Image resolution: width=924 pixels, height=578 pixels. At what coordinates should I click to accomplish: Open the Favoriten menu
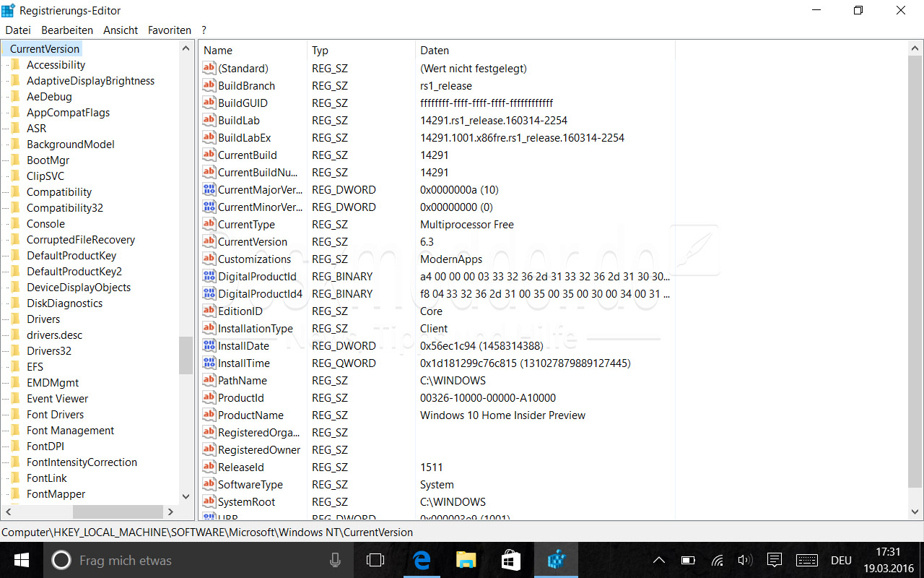tap(170, 30)
